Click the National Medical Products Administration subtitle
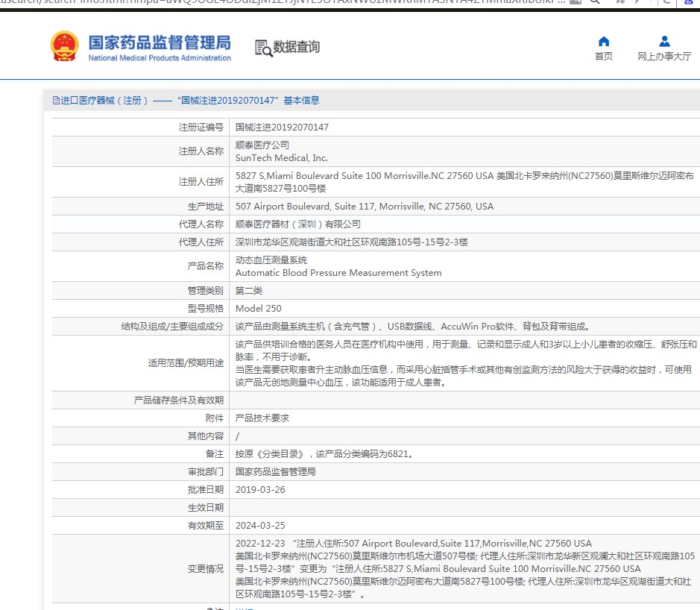 [160, 58]
